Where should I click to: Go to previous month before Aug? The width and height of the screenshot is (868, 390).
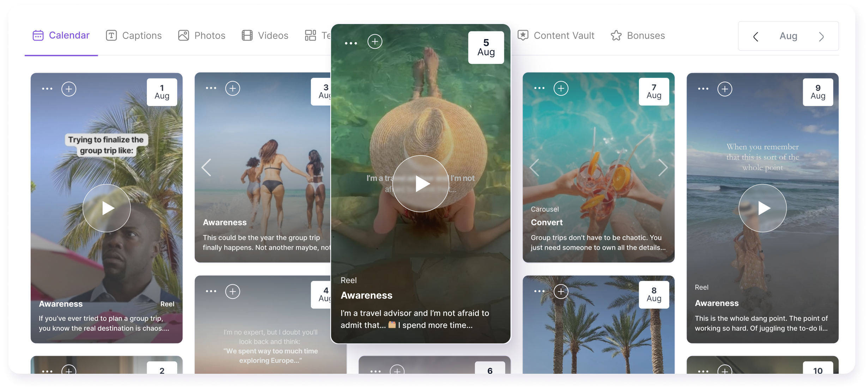coord(755,36)
